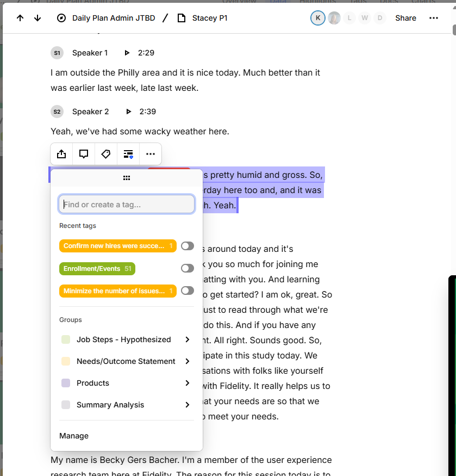Viewport: 456px width, 476px height.
Task: Click the Products purple color swatch
Action: (66, 383)
